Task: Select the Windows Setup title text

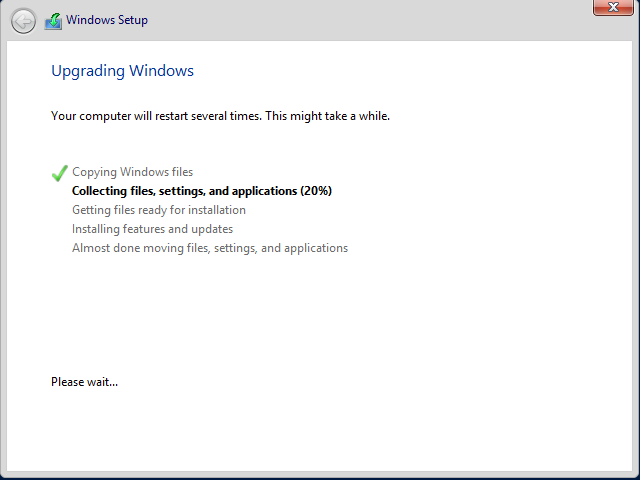Action: click(107, 20)
